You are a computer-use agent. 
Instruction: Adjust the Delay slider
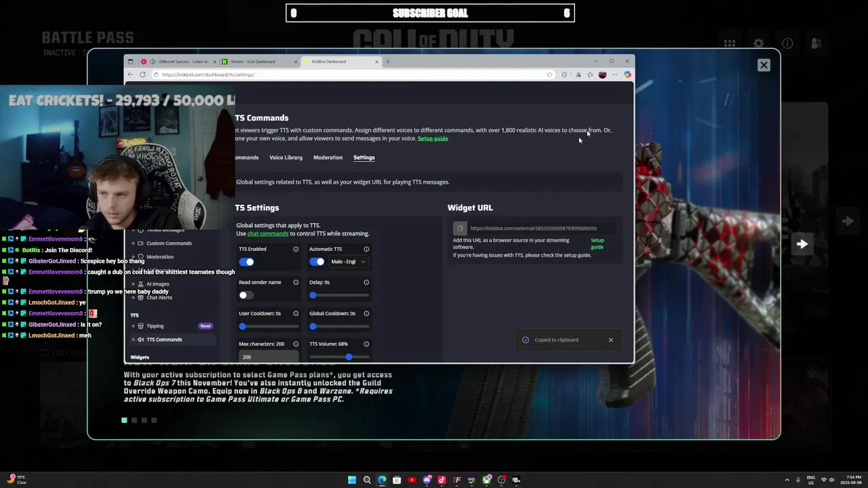[x=339, y=296]
